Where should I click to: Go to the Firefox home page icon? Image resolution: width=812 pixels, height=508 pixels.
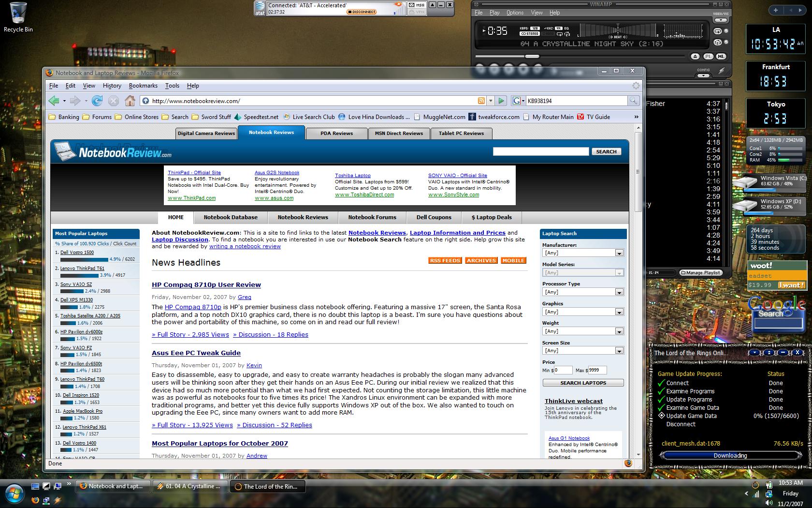(x=130, y=101)
